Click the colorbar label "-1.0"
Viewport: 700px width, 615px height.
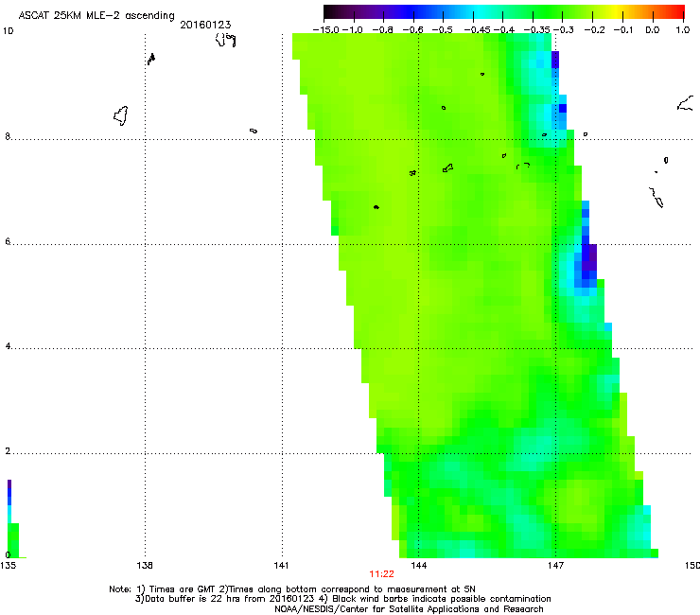click(353, 30)
